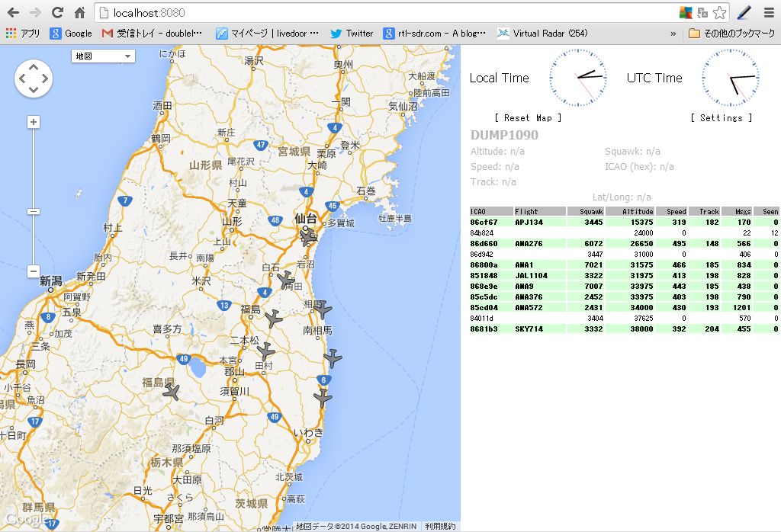Image resolution: width=781 pixels, height=532 pixels.
Task: Select the APJ134 flight row
Action: (x=625, y=222)
